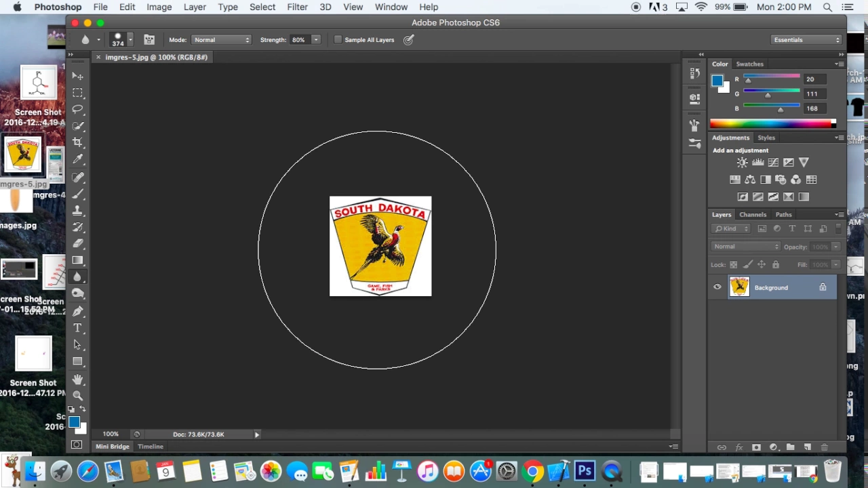
Task: Select the Eraser tool
Action: (x=77, y=243)
